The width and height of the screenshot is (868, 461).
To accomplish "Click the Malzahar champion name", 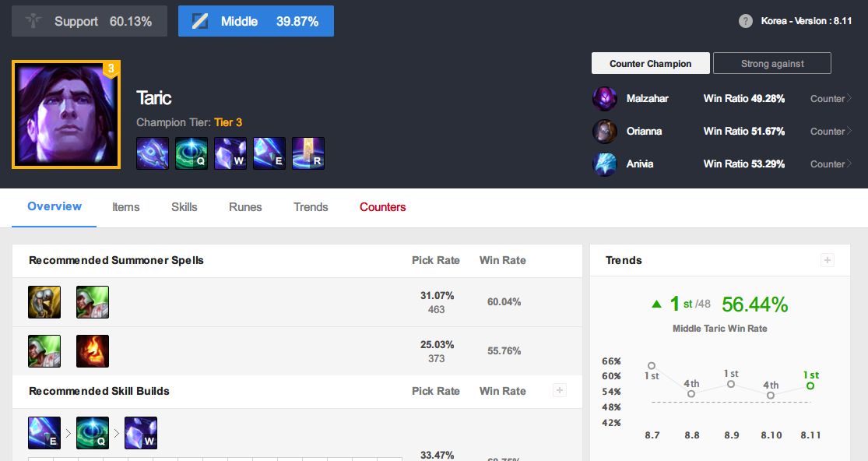I will [x=647, y=99].
